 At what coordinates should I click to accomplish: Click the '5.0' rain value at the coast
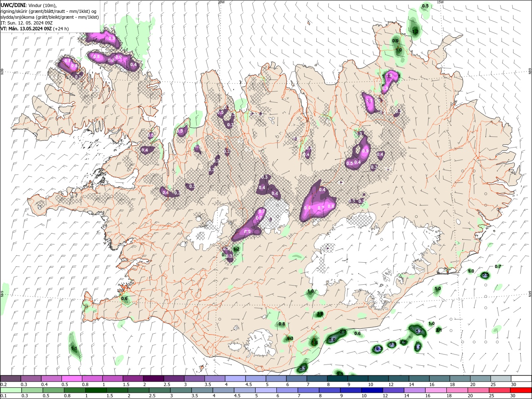[x=332, y=340]
